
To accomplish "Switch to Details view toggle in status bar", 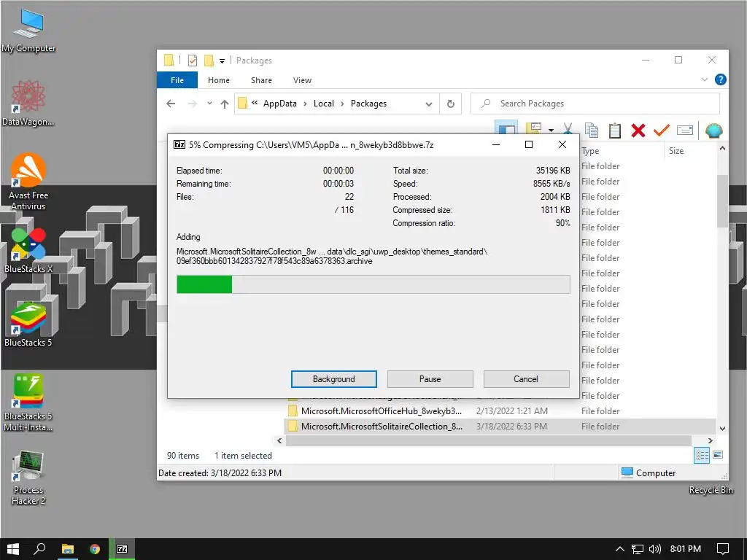I will 702,455.
